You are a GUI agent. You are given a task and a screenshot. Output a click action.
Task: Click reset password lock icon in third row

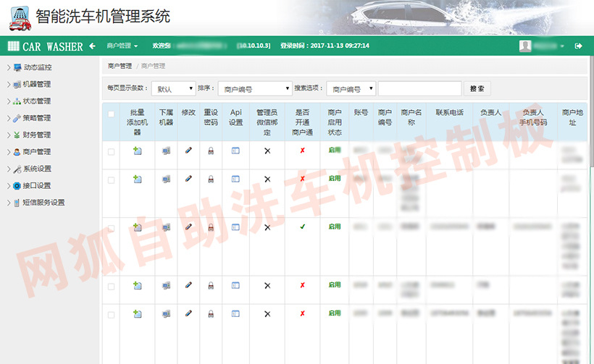pos(211,227)
